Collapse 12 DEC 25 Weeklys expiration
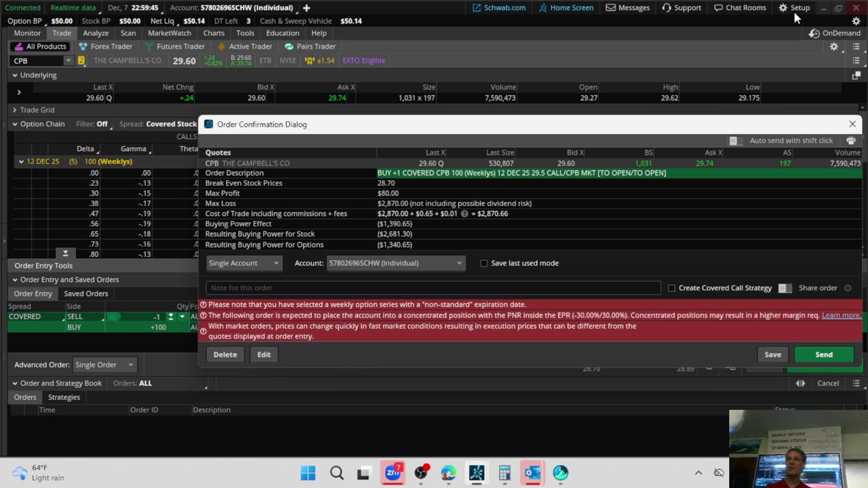This screenshot has height=488, width=868. [x=21, y=161]
